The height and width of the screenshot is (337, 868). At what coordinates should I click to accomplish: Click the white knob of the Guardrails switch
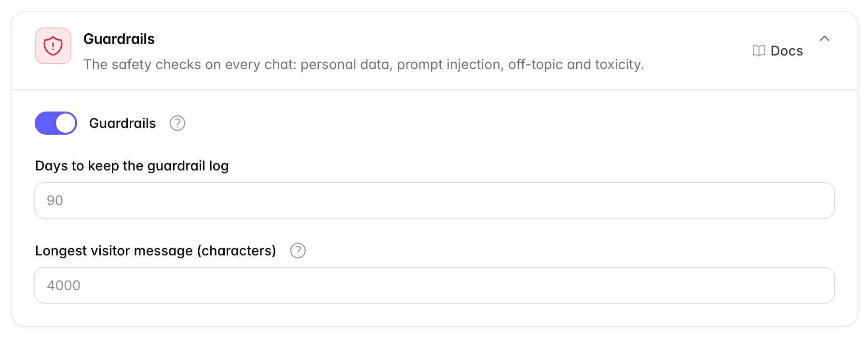click(66, 123)
